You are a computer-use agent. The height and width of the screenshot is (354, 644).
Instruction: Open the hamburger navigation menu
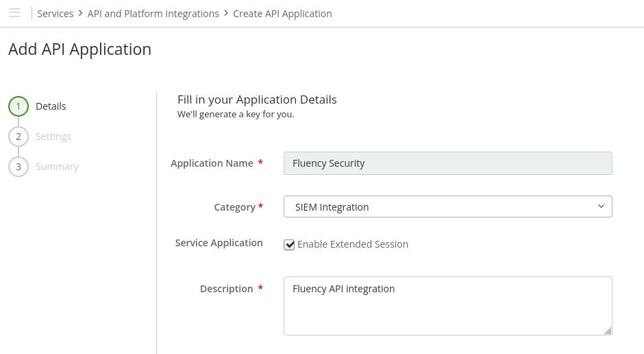click(14, 13)
